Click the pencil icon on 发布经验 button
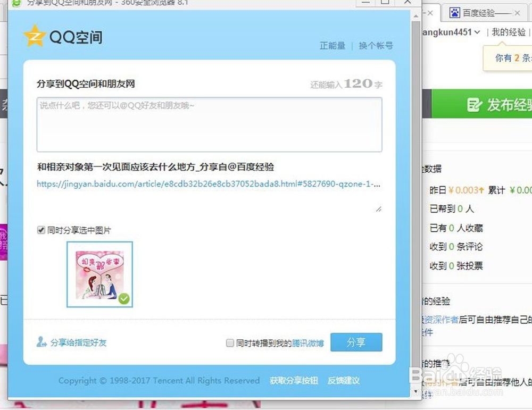 click(x=474, y=105)
